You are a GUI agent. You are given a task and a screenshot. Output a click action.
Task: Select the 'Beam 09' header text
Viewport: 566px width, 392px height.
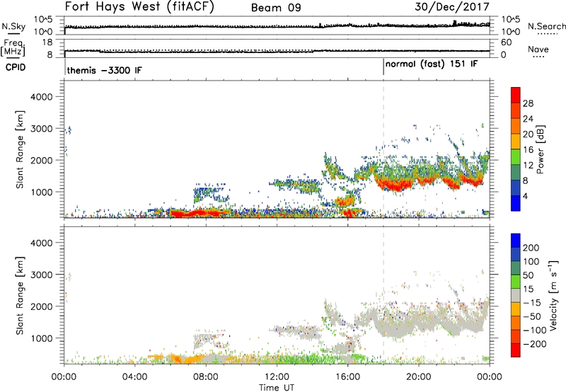point(276,8)
